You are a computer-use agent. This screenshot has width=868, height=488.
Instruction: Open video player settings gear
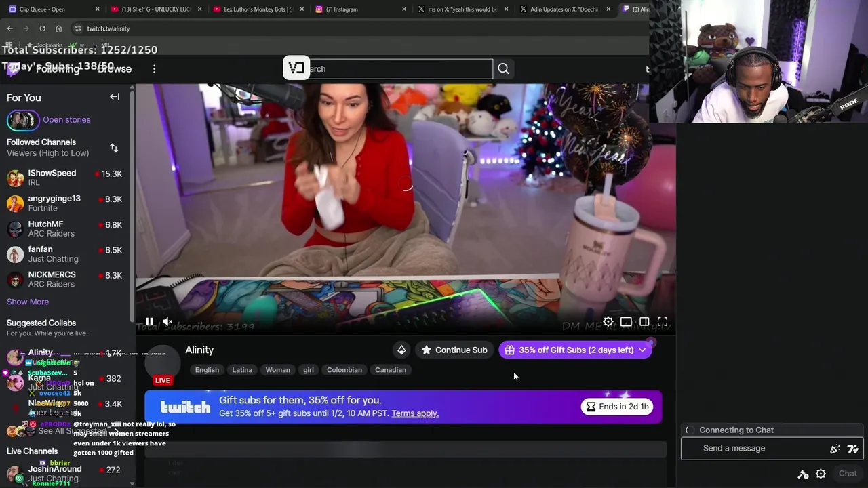tap(608, 322)
